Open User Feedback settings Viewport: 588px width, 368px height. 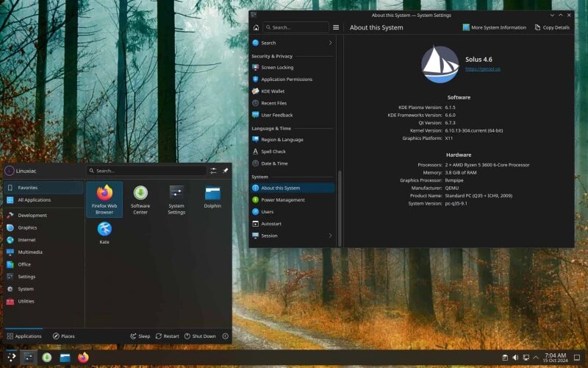[x=293, y=115]
